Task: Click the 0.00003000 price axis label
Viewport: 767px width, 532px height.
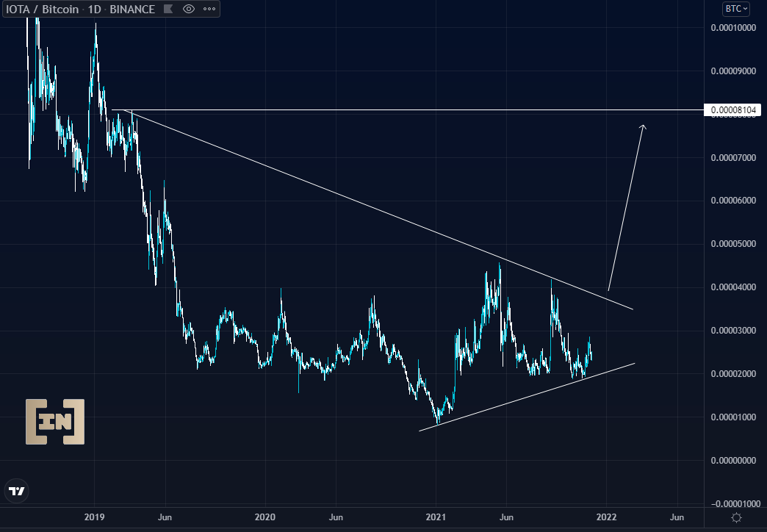Action: pos(732,331)
